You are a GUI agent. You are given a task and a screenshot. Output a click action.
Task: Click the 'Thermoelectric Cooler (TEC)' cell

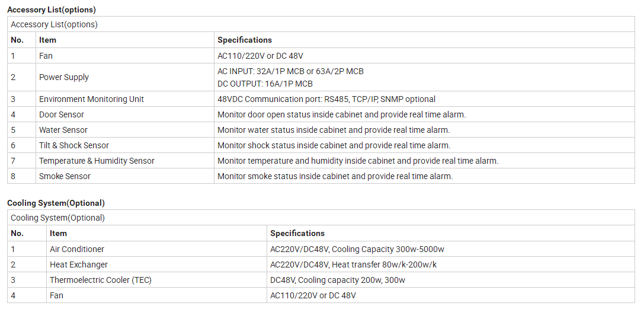(100, 280)
